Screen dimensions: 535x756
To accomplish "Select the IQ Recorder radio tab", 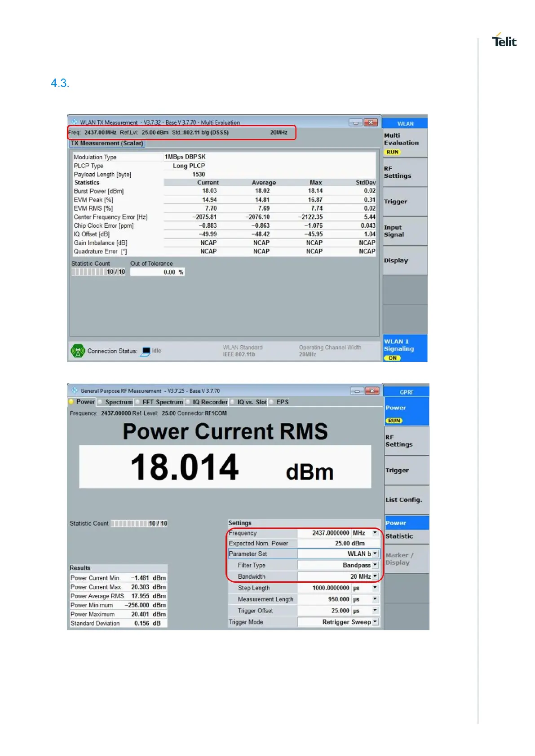I will point(207,402).
